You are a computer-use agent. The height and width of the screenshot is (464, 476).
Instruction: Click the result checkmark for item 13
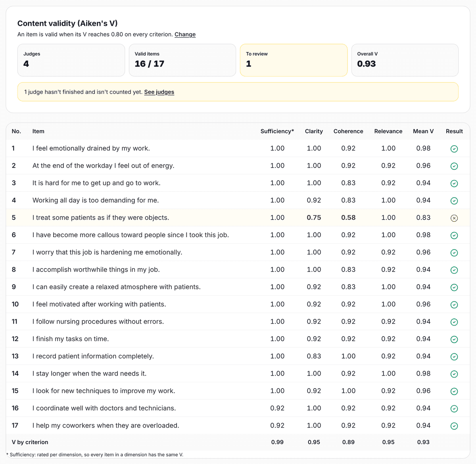click(x=454, y=357)
